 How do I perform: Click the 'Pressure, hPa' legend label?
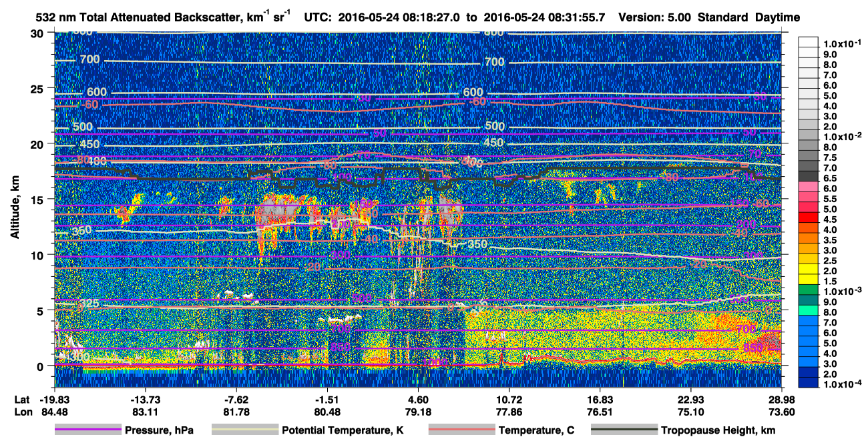click(159, 430)
